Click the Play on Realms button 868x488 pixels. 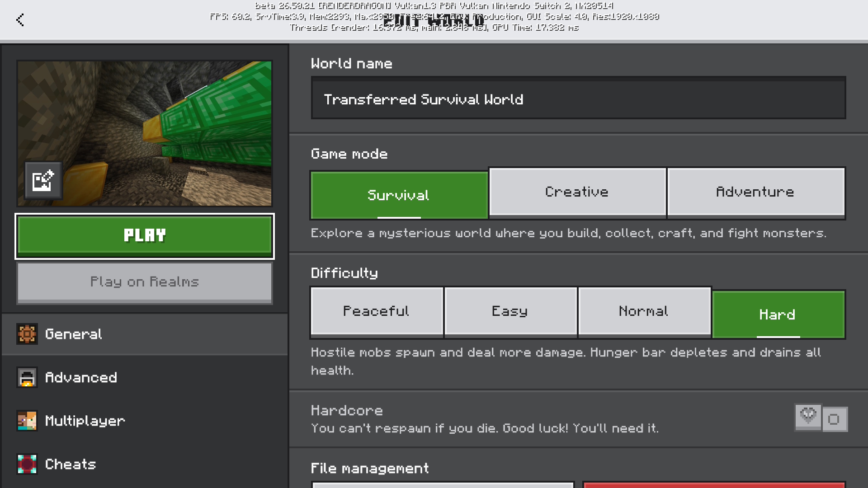[145, 282]
